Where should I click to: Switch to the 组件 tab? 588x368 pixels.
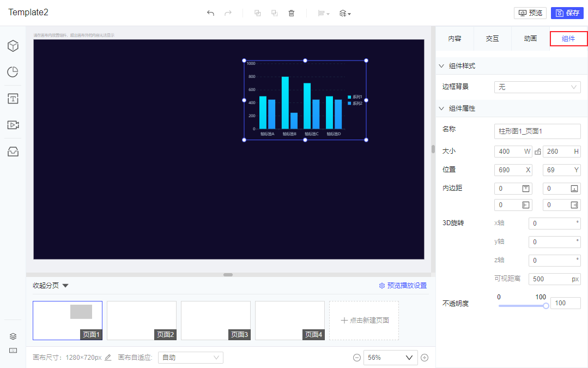point(568,39)
